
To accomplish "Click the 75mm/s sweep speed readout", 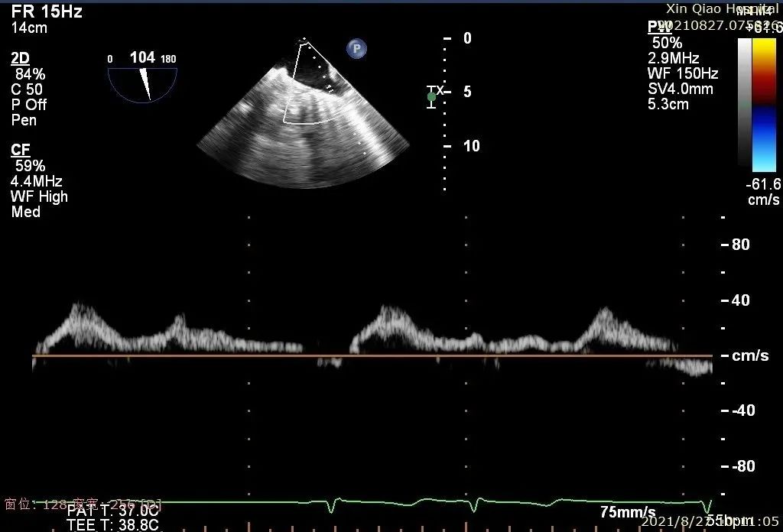I will point(628,512).
